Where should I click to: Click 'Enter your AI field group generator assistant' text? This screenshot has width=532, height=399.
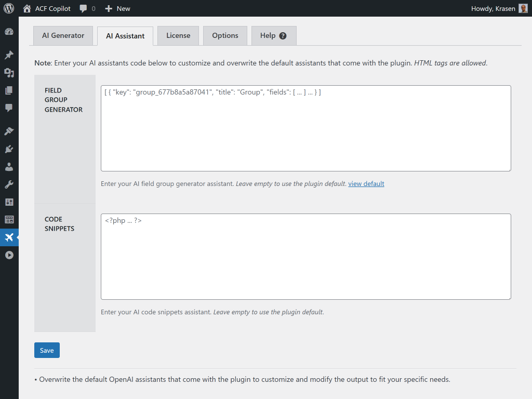point(167,183)
